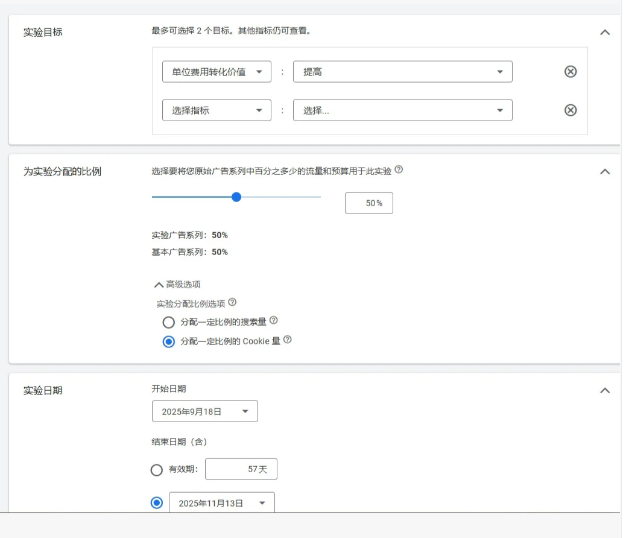Click the experiment split slider handle
This screenshot has width=624, height=538.
(x=236, y=197)
